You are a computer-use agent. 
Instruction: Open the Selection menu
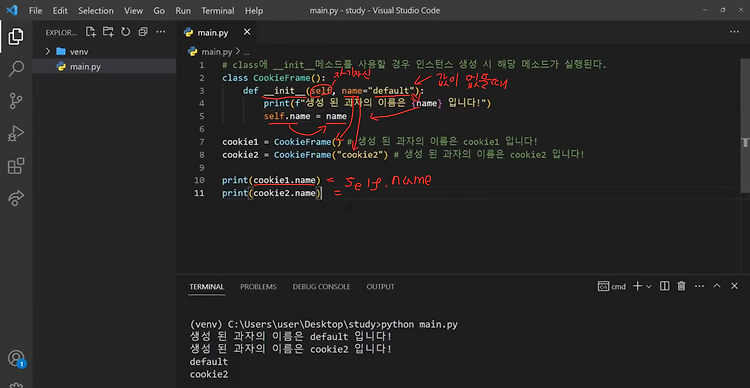click(x=96, y=11)
